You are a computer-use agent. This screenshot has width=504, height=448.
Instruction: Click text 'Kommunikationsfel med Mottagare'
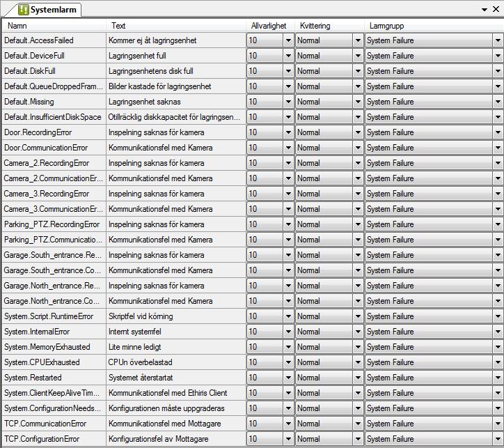[x=164, y=424]
